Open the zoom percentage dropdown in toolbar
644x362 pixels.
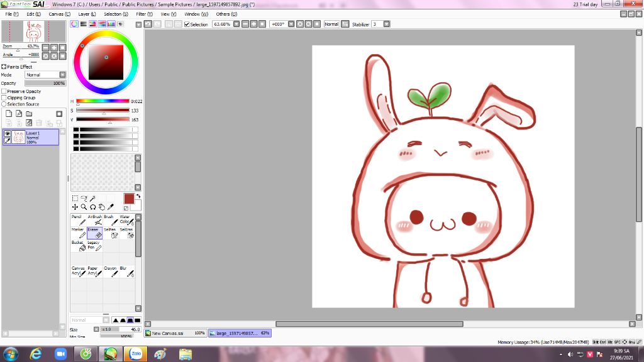(x=236, y=25)
